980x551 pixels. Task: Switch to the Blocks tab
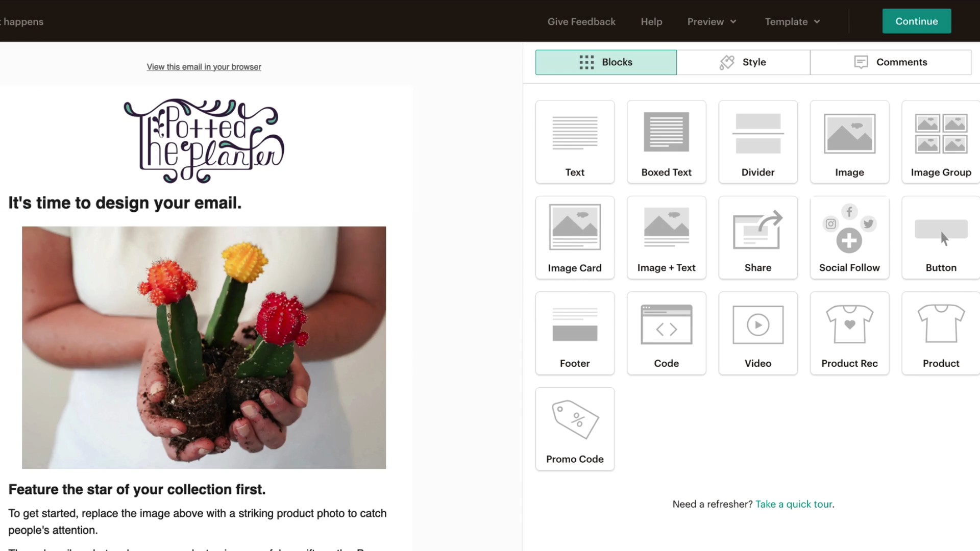coord(605,62)
